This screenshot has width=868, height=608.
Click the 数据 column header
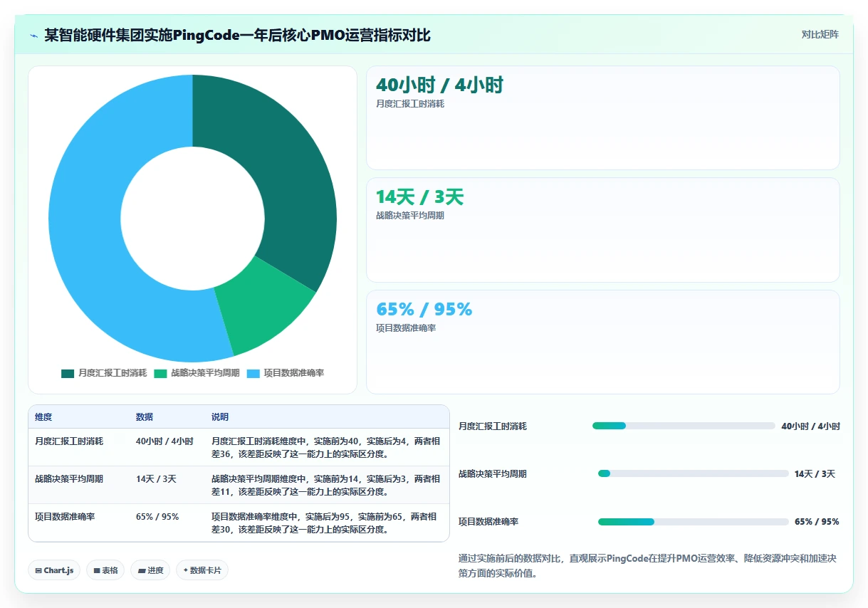(x=145, y=416)
